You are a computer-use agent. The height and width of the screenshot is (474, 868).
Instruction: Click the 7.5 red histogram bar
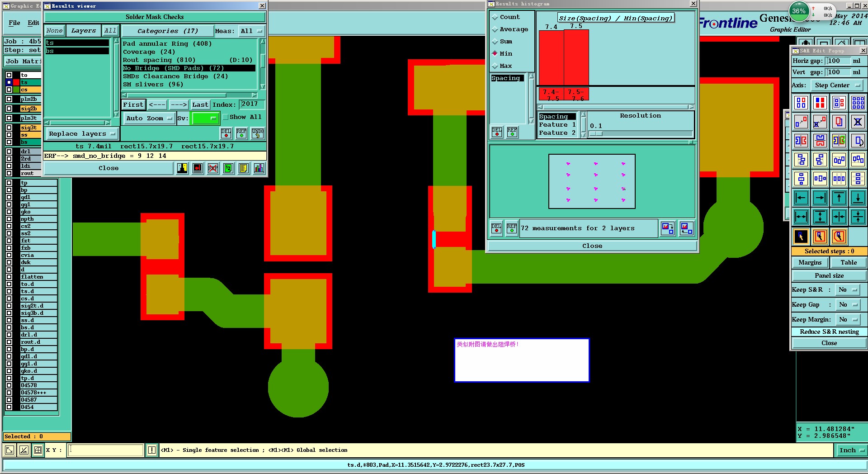click(576, 57)
